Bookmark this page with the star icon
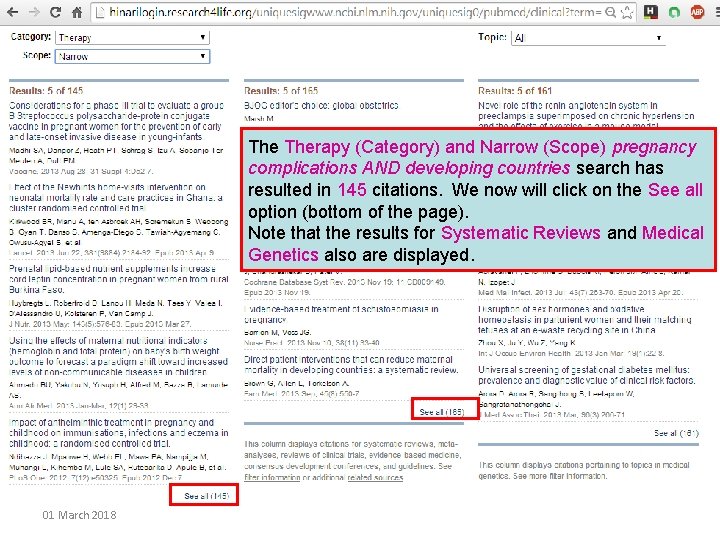Viewport: 720px width, 540px height. pos(627,12)
